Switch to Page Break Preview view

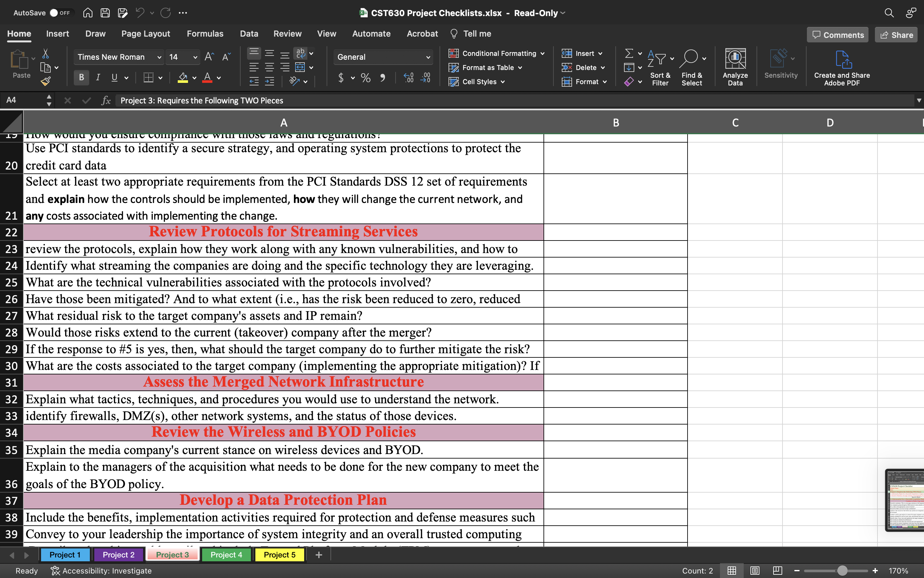[x=777, y=571]
